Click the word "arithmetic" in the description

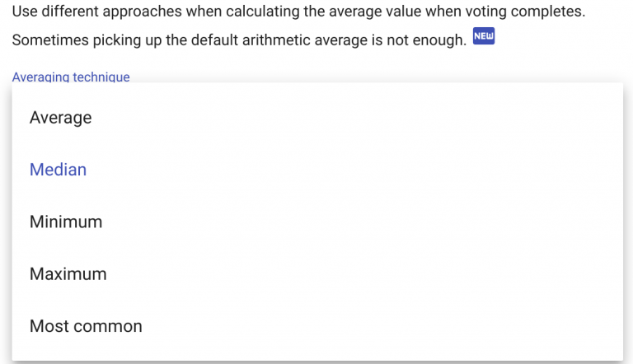click(x=280, y=40)
